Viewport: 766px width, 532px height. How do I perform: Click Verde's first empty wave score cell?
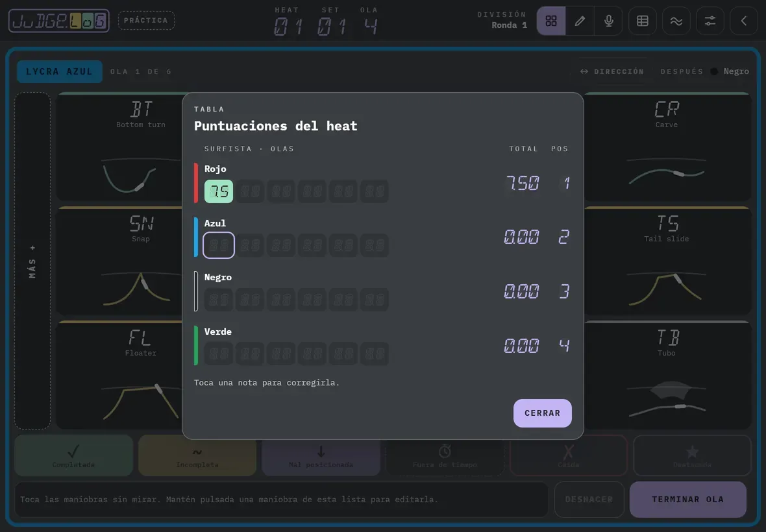218,354
